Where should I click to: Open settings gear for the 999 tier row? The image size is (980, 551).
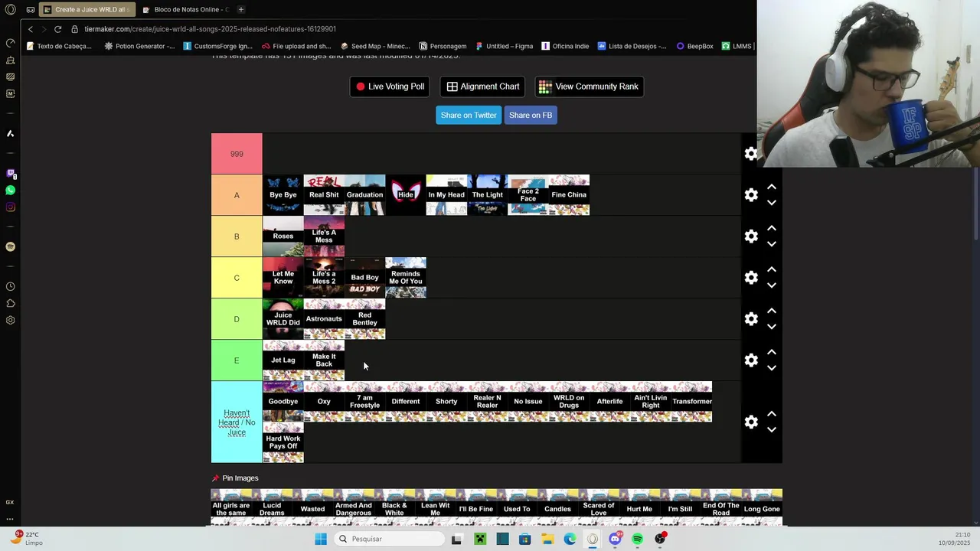(x=751, y=154)
